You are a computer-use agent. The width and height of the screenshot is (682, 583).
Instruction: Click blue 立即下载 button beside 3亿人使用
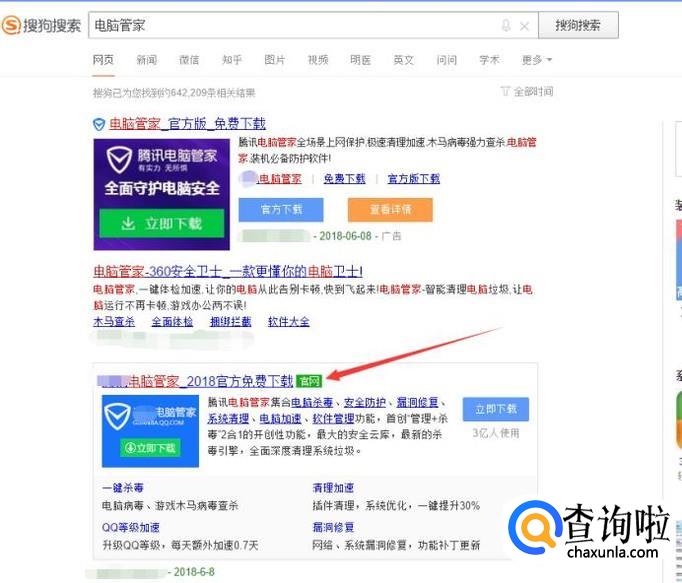click(x=496, y=409)
